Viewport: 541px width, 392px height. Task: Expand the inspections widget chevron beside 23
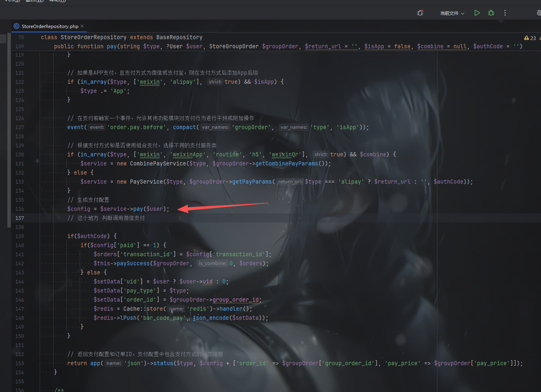coord(539,38)
